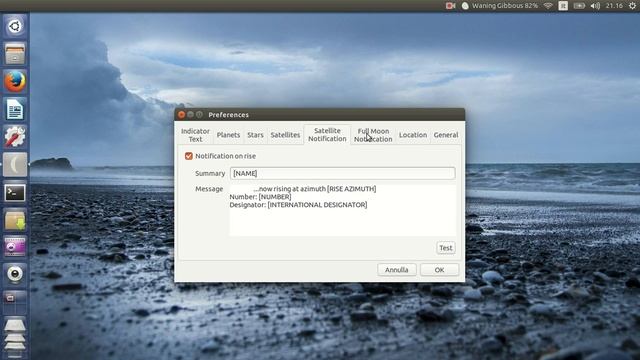Screen dimensions: 640x360
Task: Close the Preferences dialog window
Action: (x=182, y=115)
